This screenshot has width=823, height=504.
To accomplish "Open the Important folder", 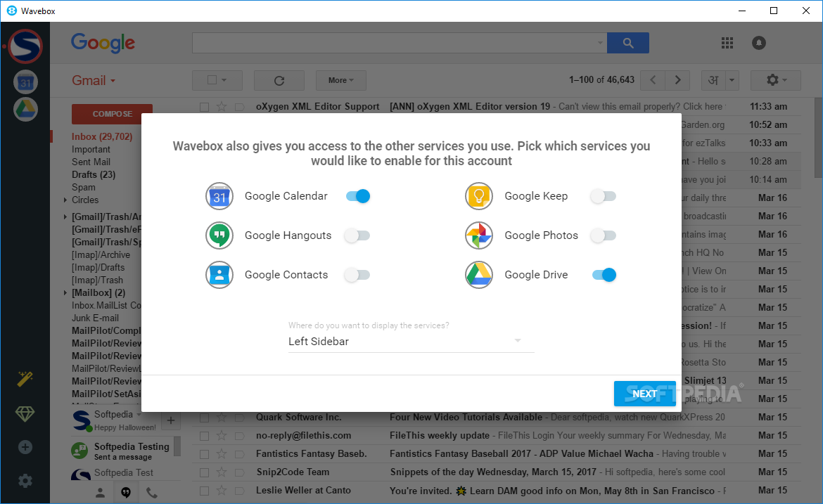I will [91, 150].
